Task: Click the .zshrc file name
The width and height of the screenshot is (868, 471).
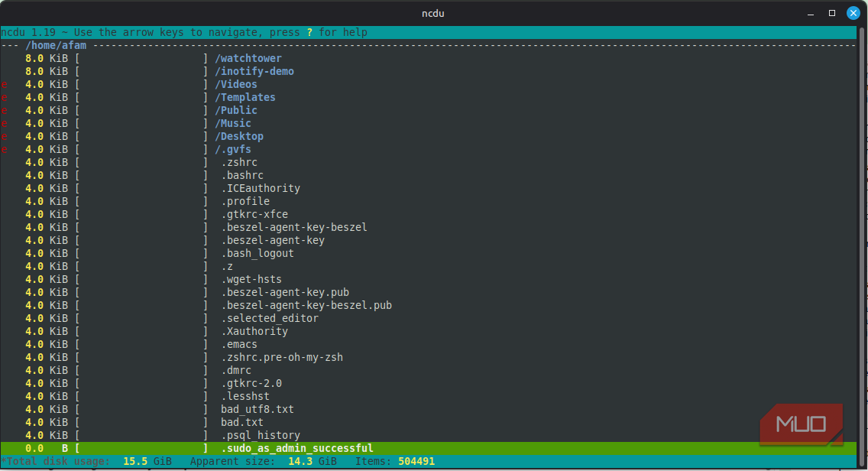Action: [239, 162]
